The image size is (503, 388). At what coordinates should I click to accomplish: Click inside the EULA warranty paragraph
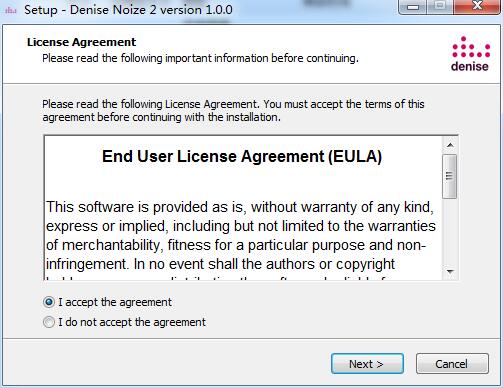point(241,235)
